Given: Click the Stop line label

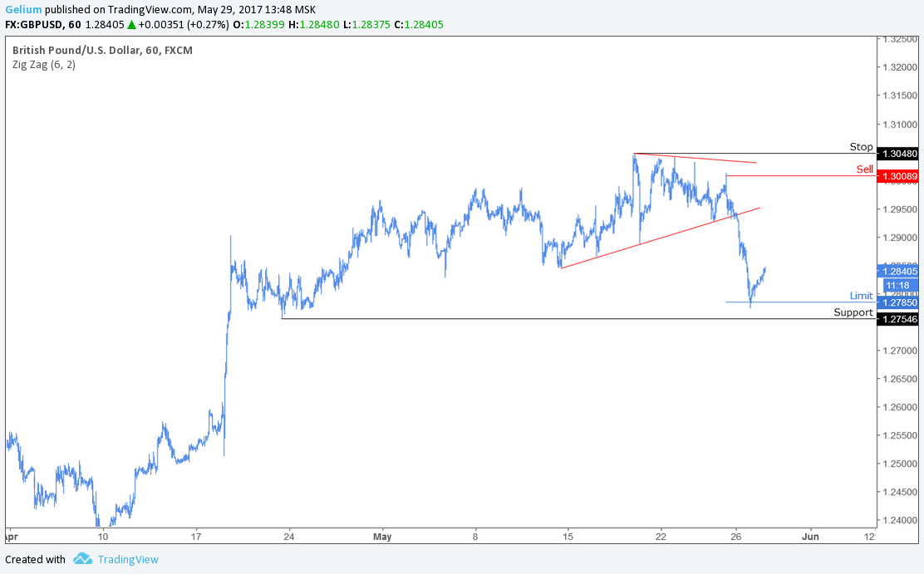Looking at the screenshot, I should [861, 147].
